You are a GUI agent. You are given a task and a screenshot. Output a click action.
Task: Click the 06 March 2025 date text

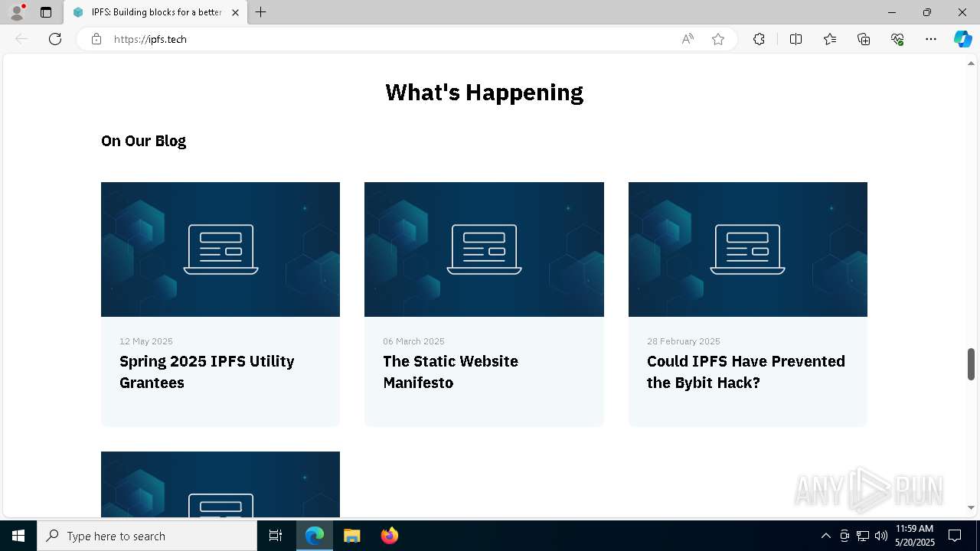coord(413,341)
